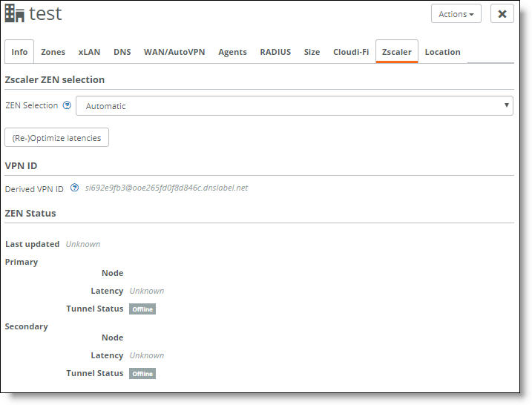Click the VPN ID section heading
532x405 pixels.
tap(21, 166)
